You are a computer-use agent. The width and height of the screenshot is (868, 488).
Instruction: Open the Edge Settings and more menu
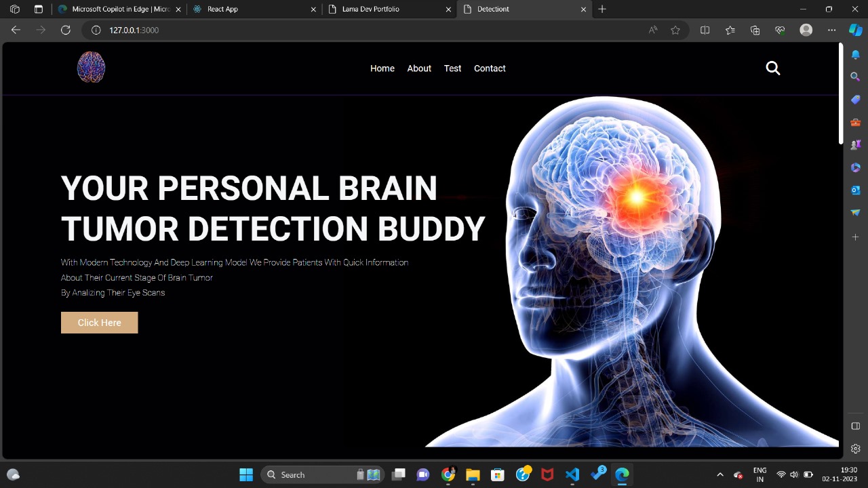coord(831,30)
